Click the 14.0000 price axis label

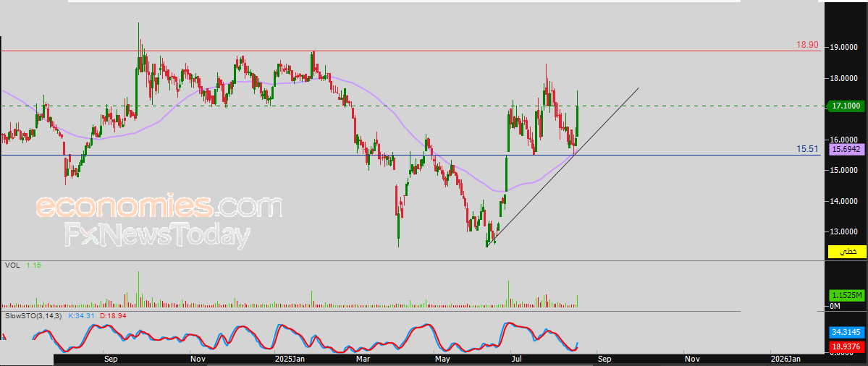[x=843, y=201]
